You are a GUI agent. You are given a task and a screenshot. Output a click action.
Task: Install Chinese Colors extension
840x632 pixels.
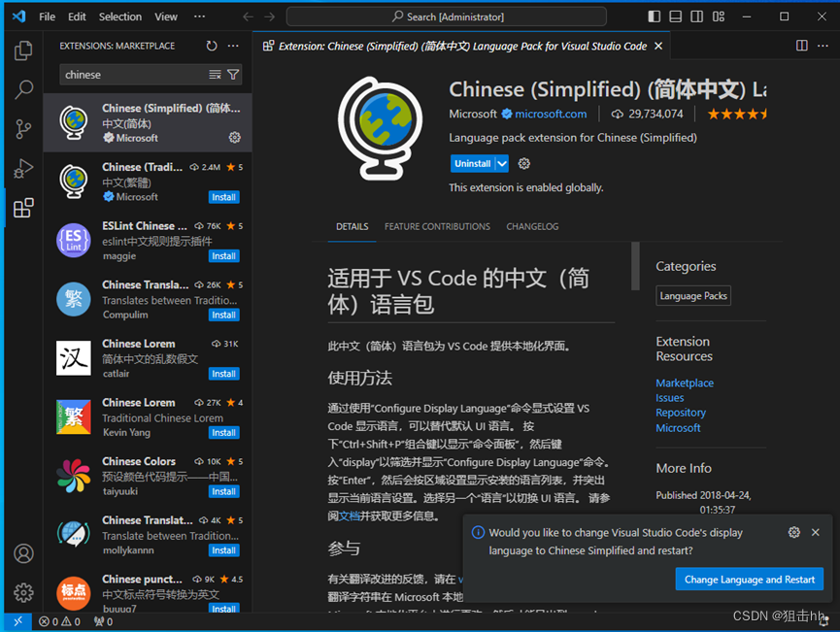click(x=223, y=491)
